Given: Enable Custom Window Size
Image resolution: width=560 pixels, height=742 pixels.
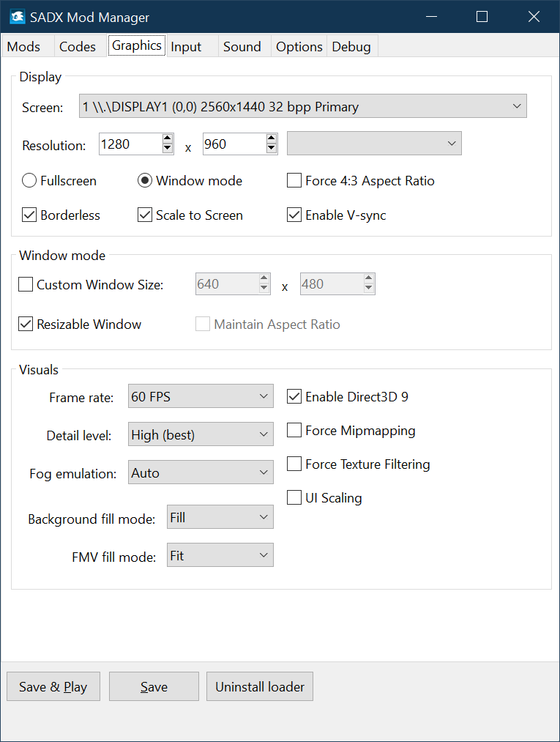Looking at the screenshot, I should 26,284.
